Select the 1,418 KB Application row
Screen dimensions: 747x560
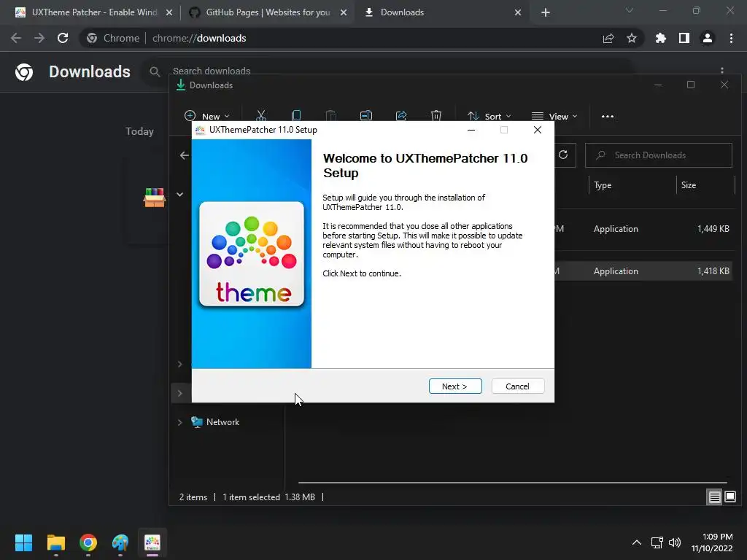[643, 271]
